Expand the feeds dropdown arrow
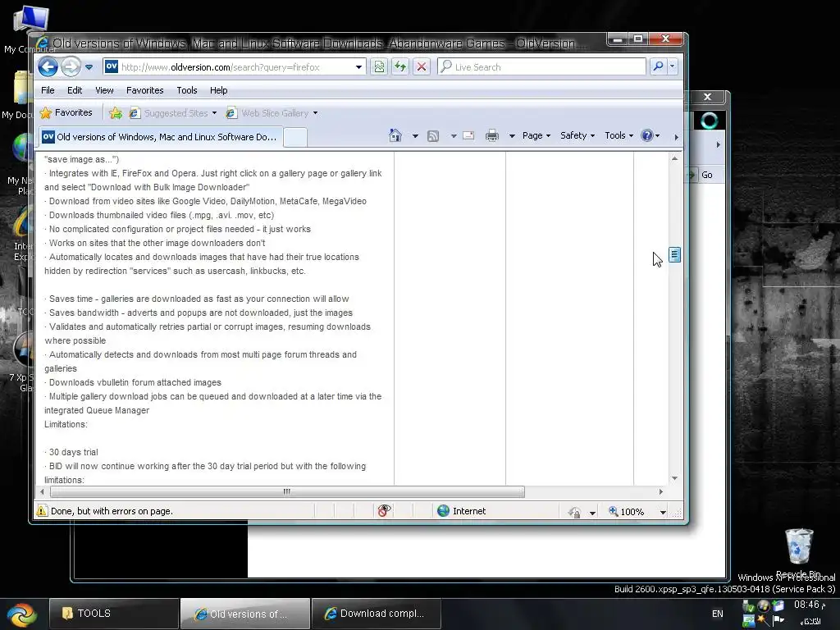The image size is (840, 630). [x=453, y=136]
